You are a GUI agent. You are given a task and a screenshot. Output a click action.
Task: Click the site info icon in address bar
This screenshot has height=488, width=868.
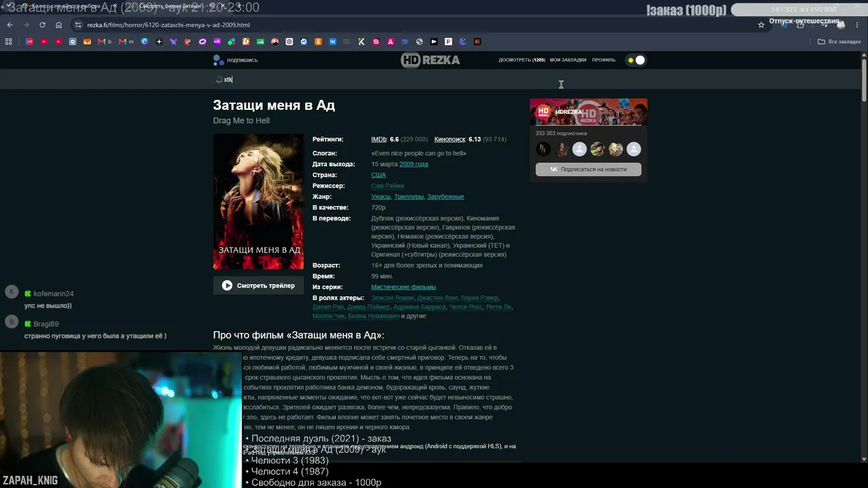79,25
